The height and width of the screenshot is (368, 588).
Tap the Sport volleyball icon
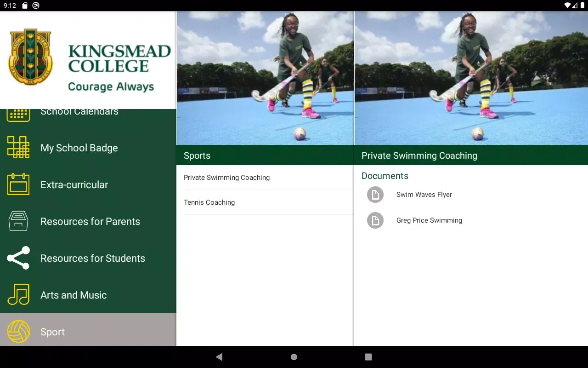pyautogui.click(x=18, y=332)
